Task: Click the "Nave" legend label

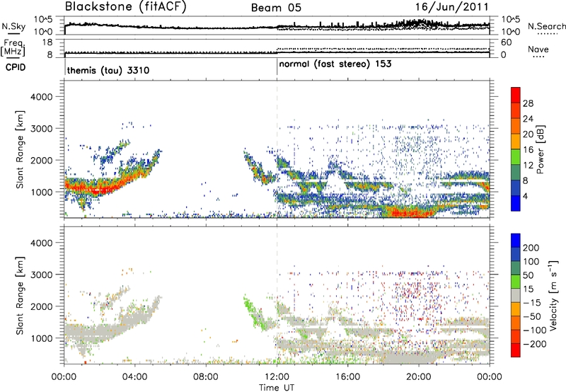Action: (x=538, y=49)
